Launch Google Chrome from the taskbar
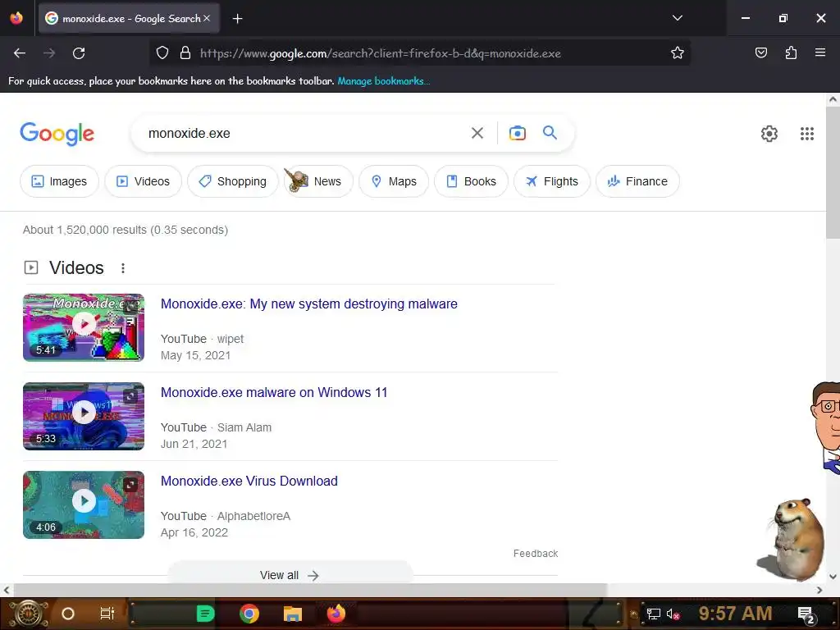 tap(249, 614)
